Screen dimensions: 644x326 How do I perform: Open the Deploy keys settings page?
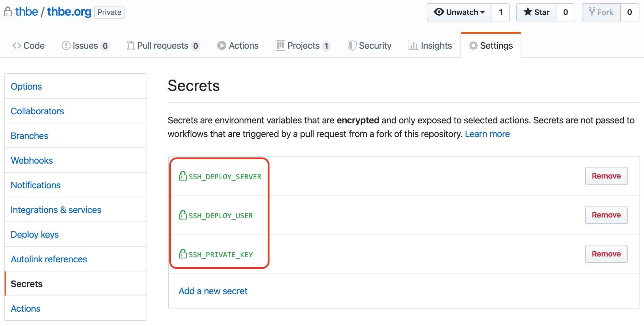pos(35,234)
